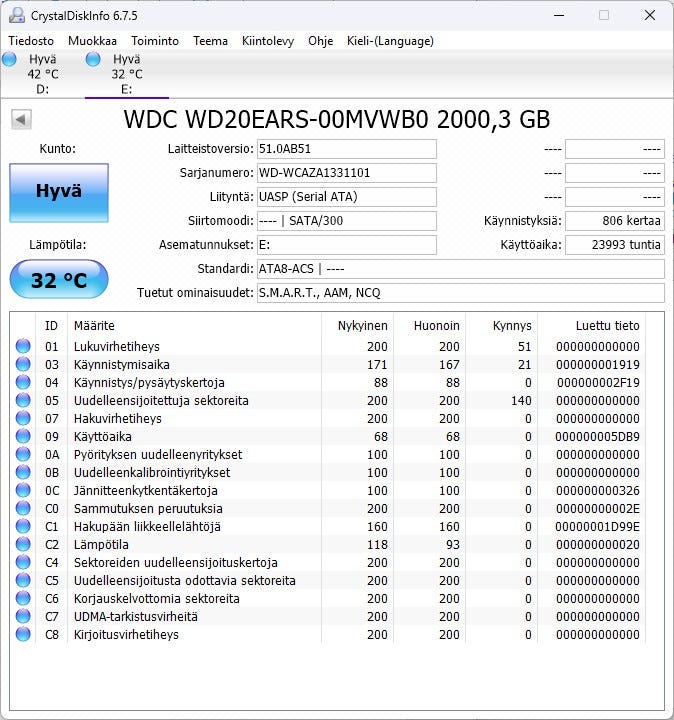This screenshot has height=720, width=674.
Task: Select the Kirjoitusvirhetiheys attribute name
Action: (x=126, y=635)
